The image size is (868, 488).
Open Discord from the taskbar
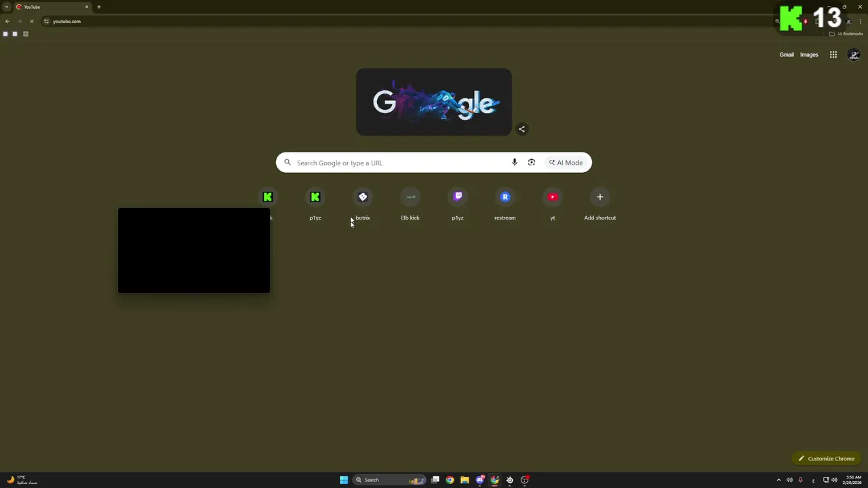click(x=480, y=480)
